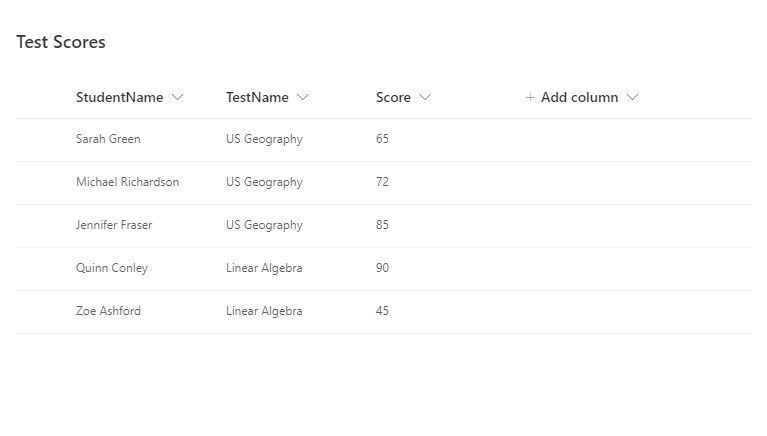The image size is (767, 436).
Task: Select the Michael Richardson name cell
Action: click(x=127, y=182)
